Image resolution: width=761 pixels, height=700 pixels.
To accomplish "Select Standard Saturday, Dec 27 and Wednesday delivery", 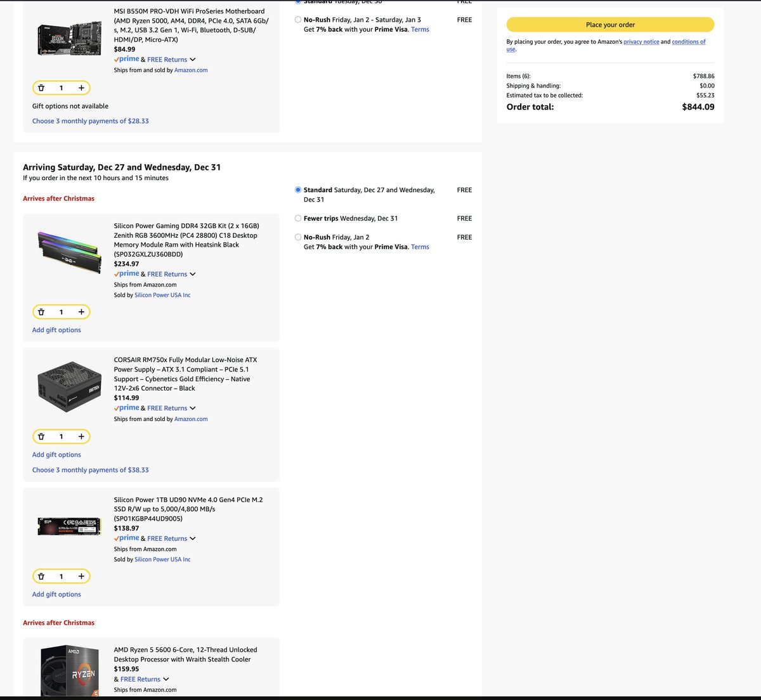I will coord(298,190).
